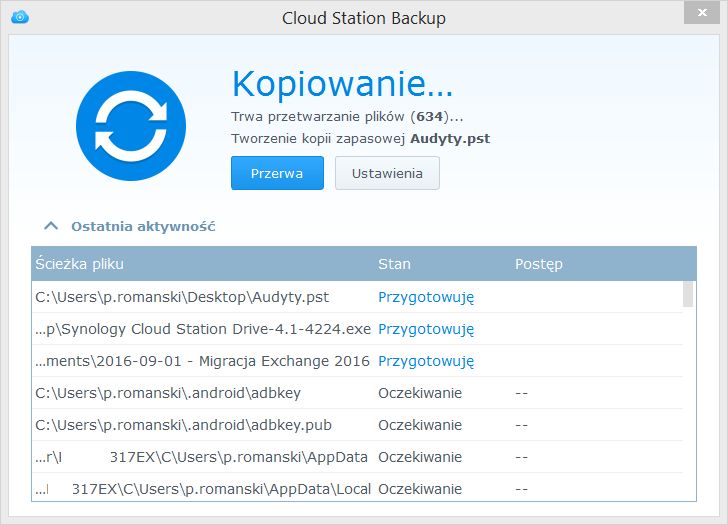Screen dimensions: 728x525
Task: Click Przygotowuję status of the Synology exe row
Action: 426,329
